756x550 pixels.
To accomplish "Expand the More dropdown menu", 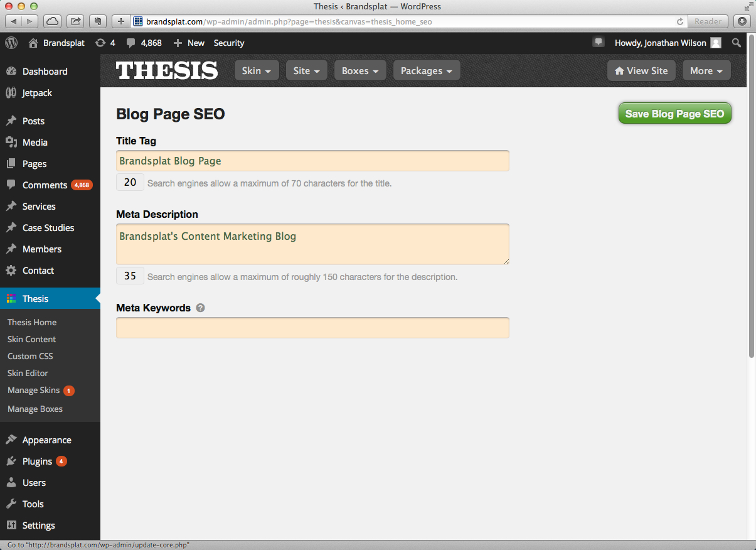I will pos(706,71).
